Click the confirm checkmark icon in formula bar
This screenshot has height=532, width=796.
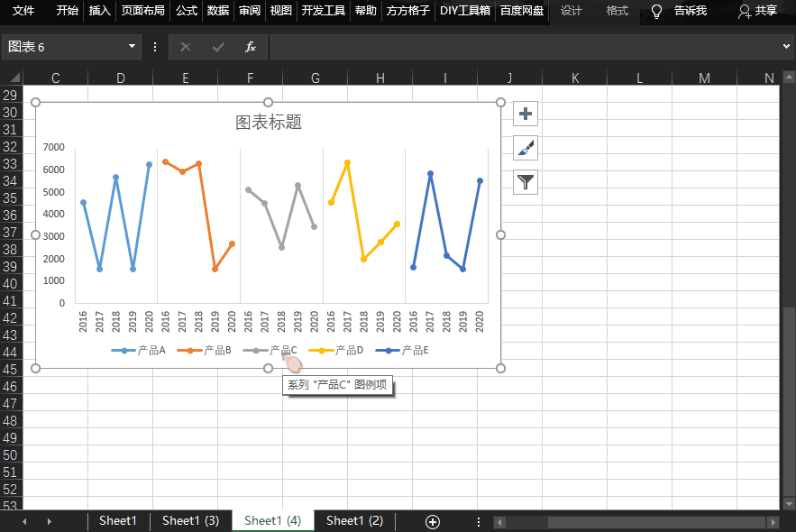217,47
